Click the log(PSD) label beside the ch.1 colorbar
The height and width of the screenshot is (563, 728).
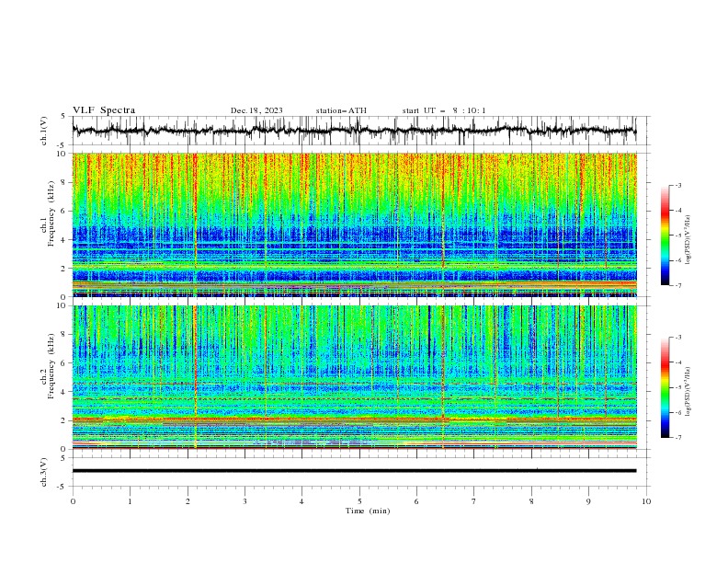click(688, 240)
